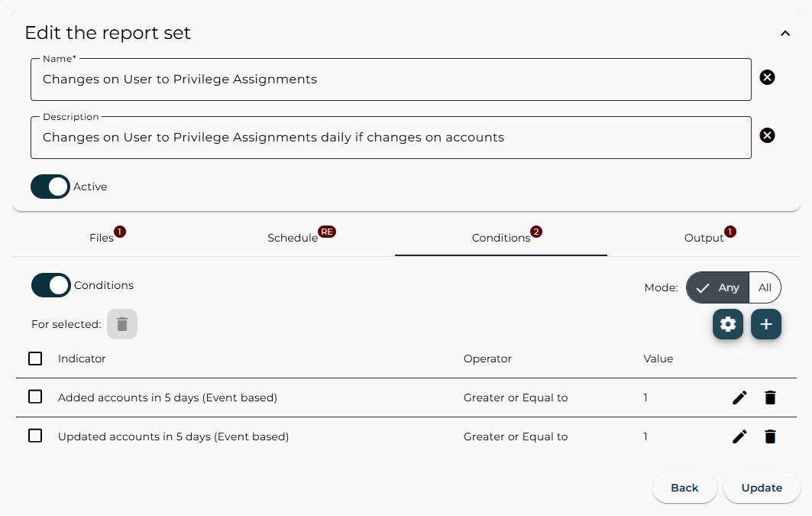This screenshot has height=516, width=812.
Task: Clear the Description field text
Action: (768, 135)
